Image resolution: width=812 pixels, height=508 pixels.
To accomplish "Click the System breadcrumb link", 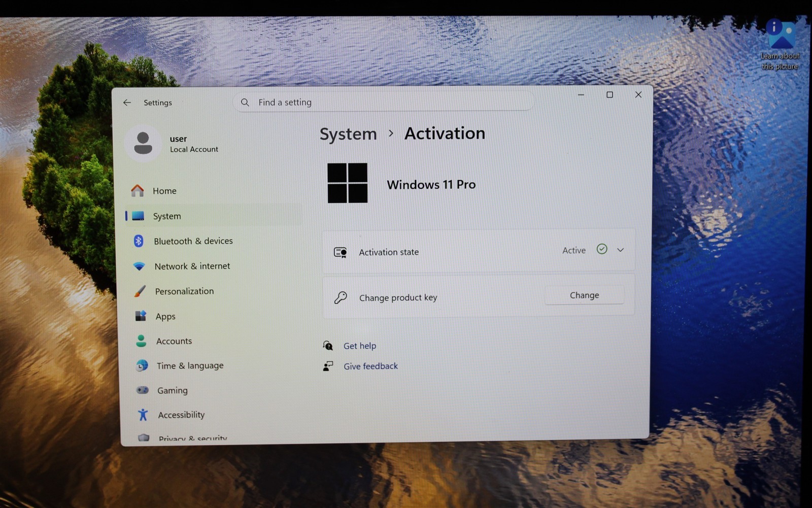I will click(348, 134).
